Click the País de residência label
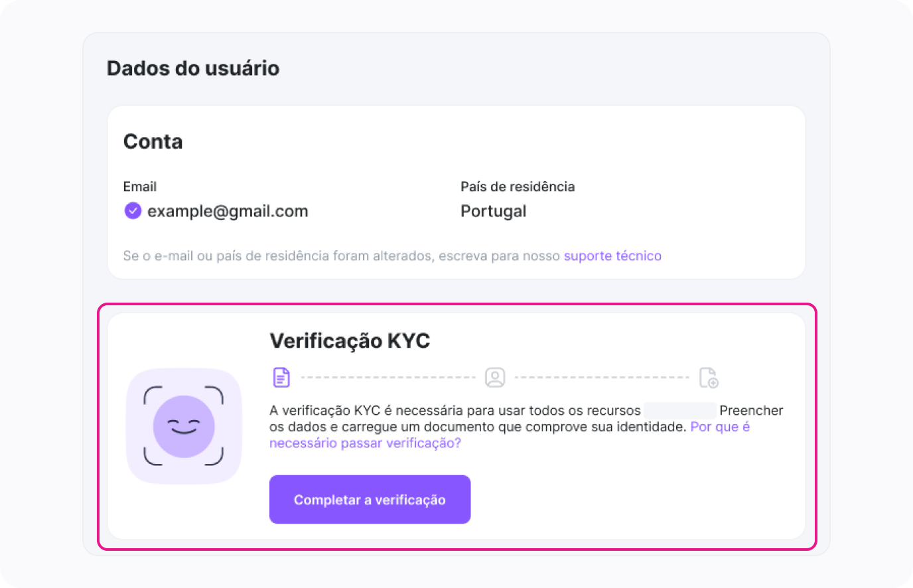 pyautogui.click(x=518, y=186)
